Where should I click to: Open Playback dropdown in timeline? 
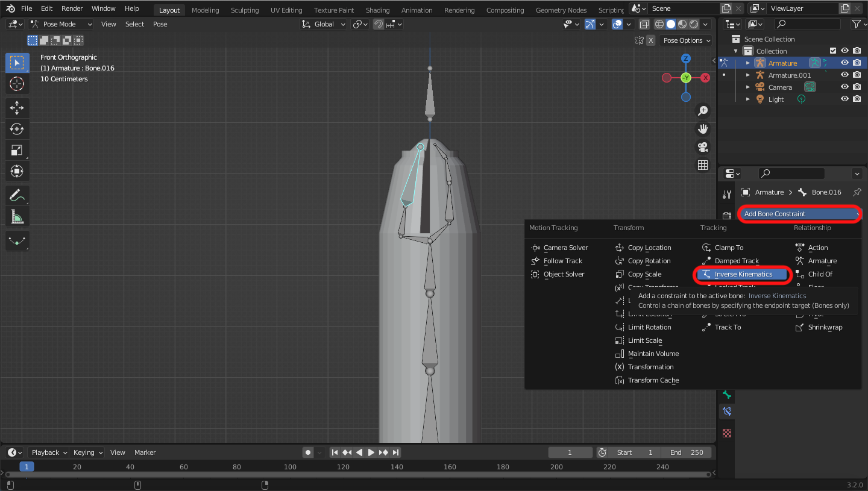pyautogui.click(x=49, y=452)
